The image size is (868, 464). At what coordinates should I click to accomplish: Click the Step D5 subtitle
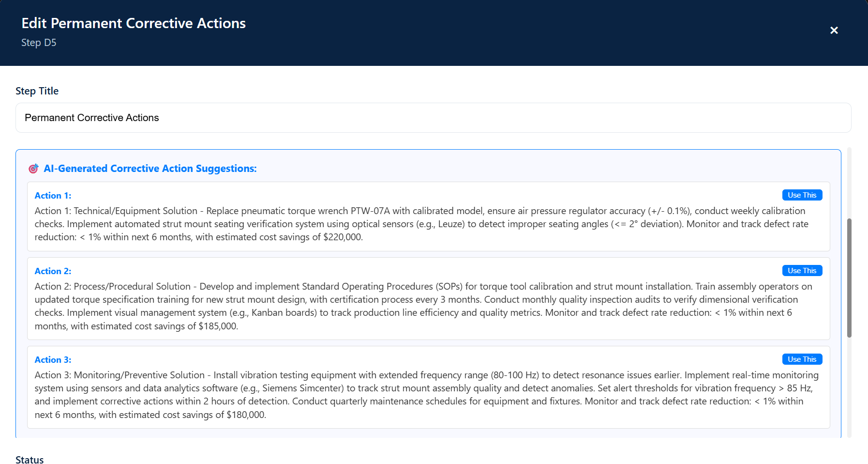tap(39, 43)
